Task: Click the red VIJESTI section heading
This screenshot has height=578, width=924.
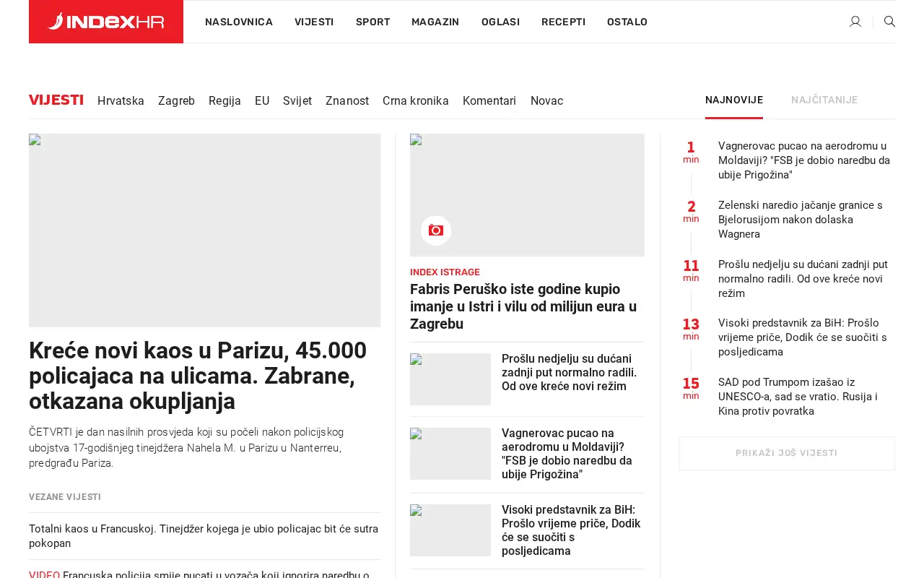Action: pyautogui.click(x=56, y=100)
